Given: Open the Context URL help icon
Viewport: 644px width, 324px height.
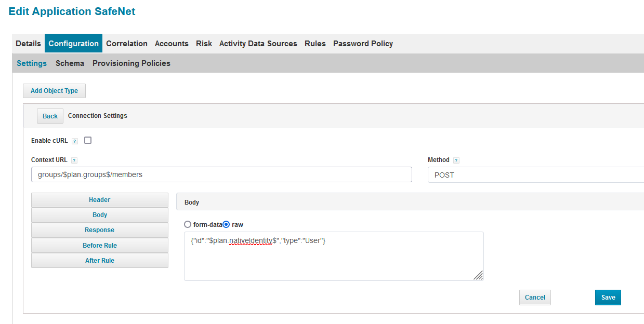Looking at the screenshot, I should click(74, 160).
